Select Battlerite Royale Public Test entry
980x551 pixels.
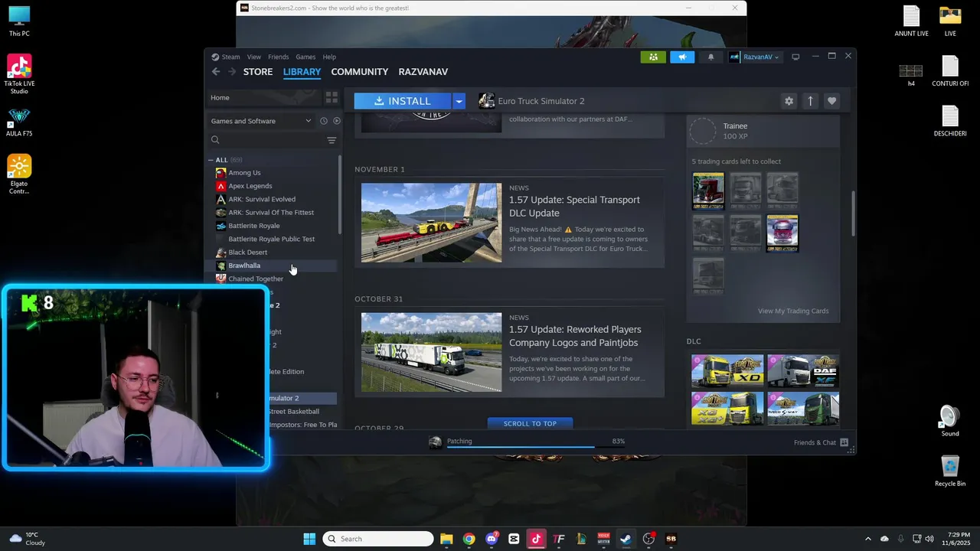coord(273,239)
